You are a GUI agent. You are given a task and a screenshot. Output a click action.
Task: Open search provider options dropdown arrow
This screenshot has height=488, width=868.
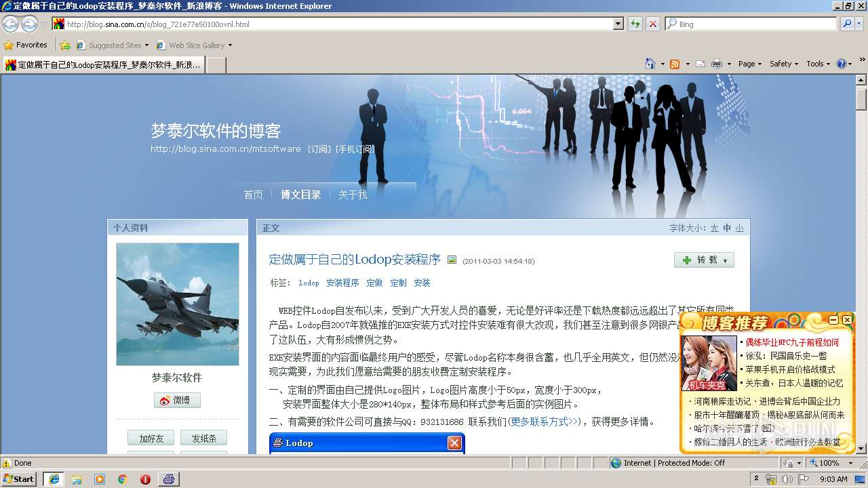tap(859, 24)
